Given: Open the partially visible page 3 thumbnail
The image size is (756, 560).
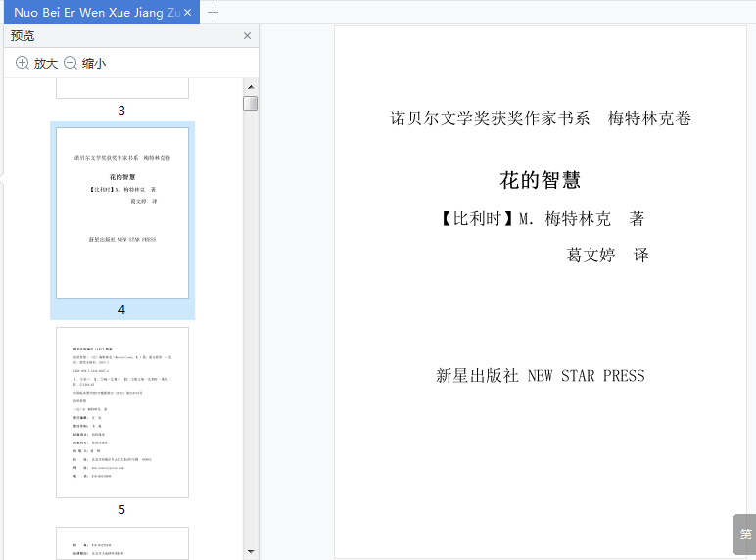Looking at the screenshot, I should pos(122,89).
